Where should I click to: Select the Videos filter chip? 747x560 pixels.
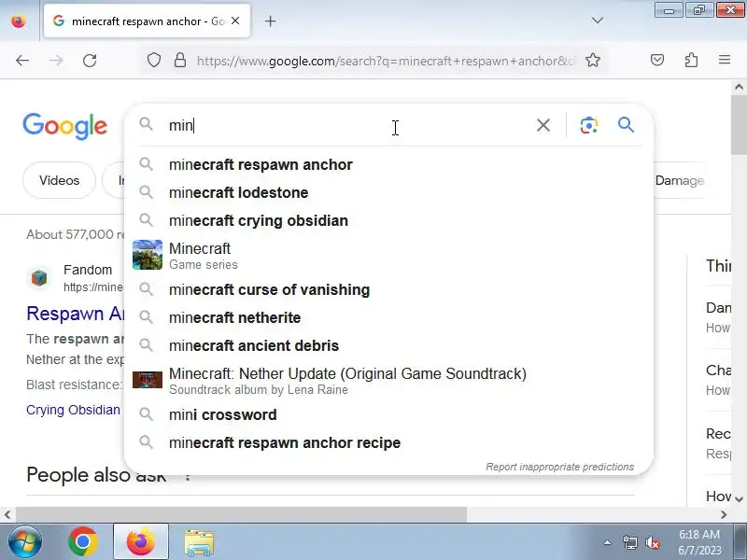59,180
